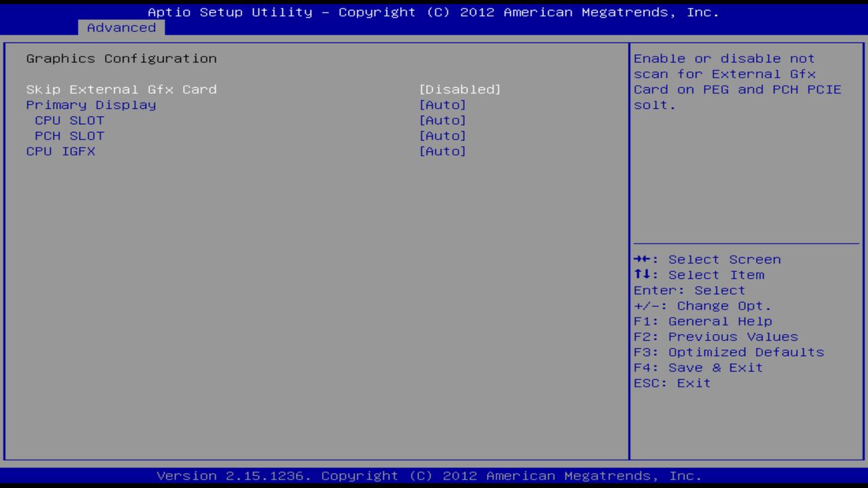Click F1 General Help entry
This screenshot has height=488, width=868.
[703, 321]
